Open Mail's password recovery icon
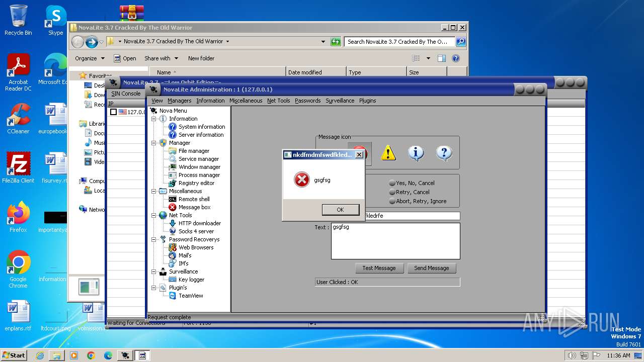The height and width of the screenshot is (362, 644). 173,255
